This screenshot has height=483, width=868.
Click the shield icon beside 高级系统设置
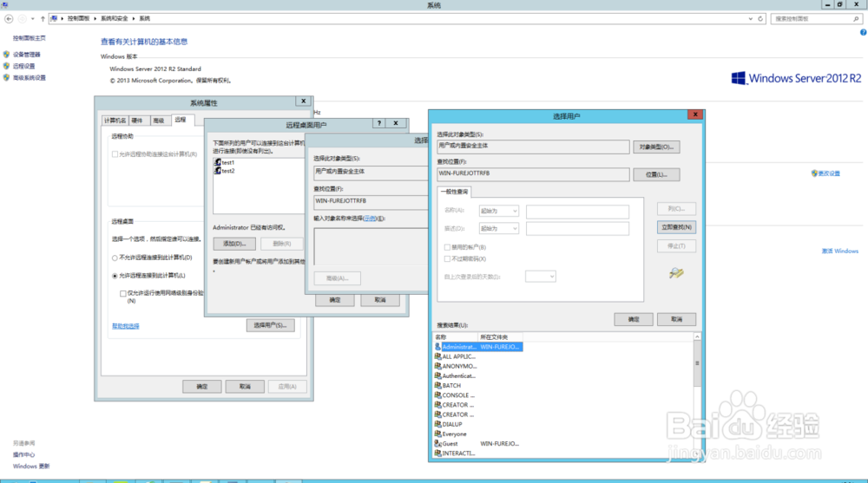coord(7,77)
